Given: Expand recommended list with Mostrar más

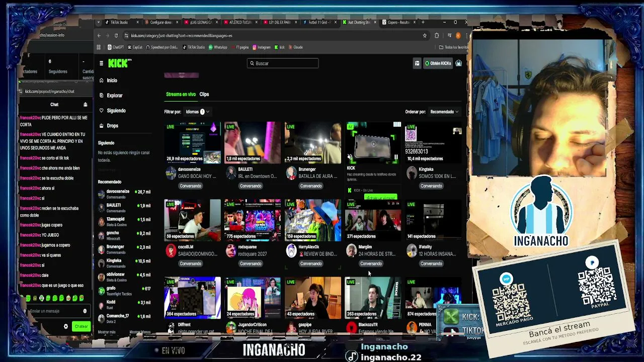Looking at the screenshot, I should click(x=106, y=332).
